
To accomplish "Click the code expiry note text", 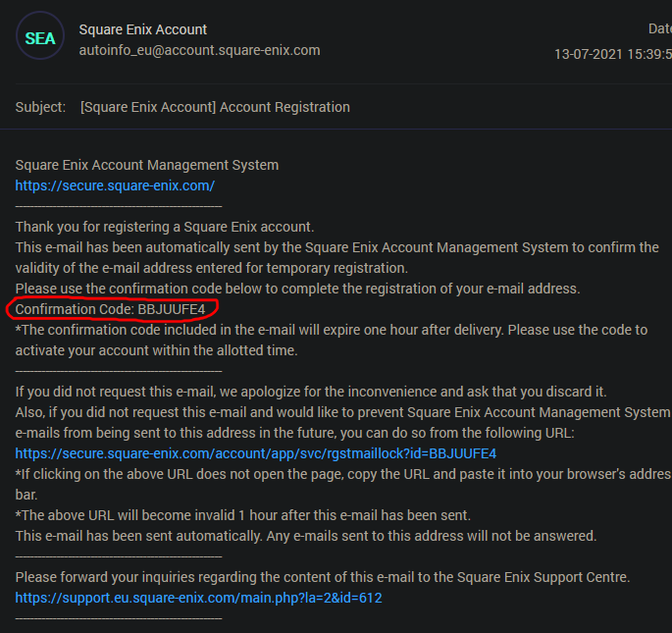I will pyautogui.click(x=332, y=331).
